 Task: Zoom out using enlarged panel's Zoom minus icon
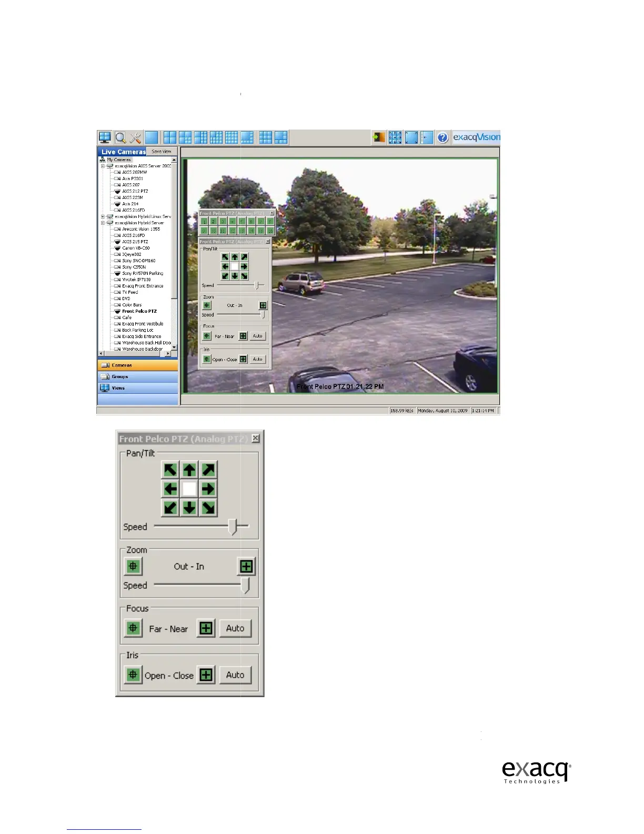pyautogui.click(x=133, y=566)
